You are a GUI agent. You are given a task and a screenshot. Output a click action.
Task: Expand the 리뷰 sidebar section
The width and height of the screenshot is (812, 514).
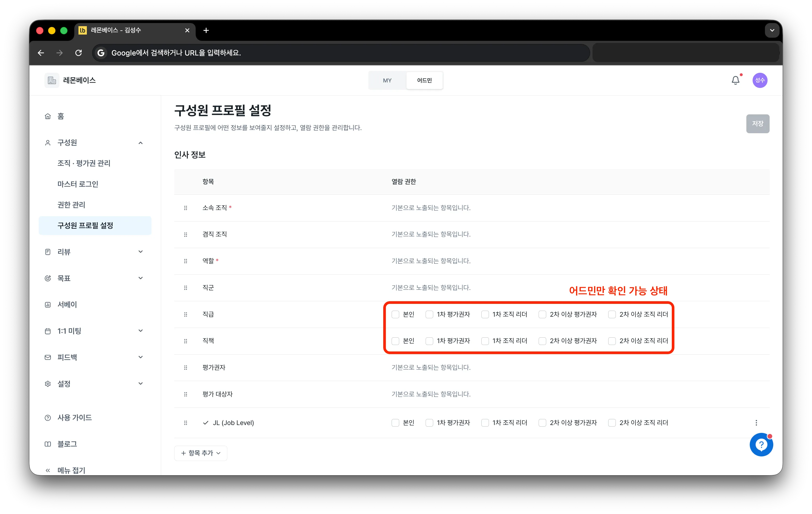[x=141, y=252]
